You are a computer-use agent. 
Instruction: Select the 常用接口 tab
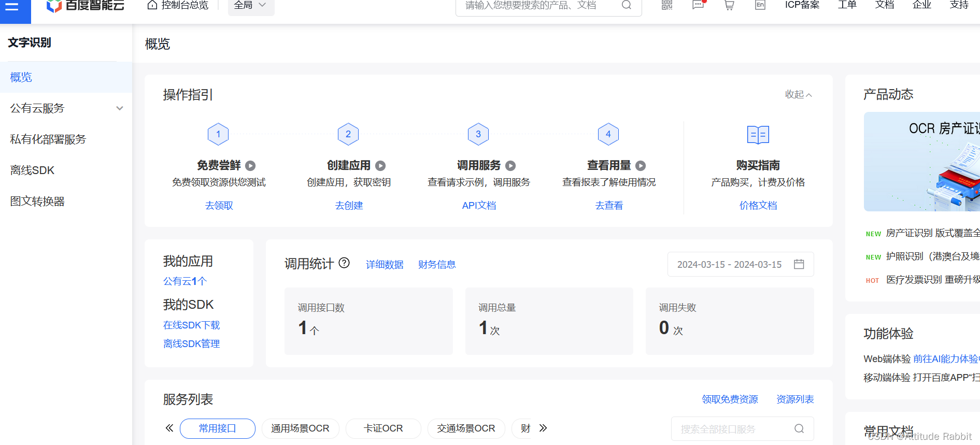[218, 428]
